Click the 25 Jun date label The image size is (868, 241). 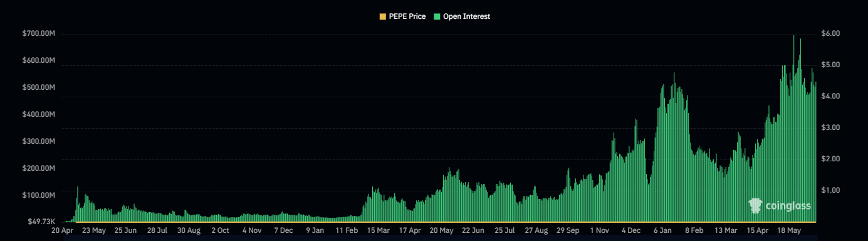coord(125,231)
